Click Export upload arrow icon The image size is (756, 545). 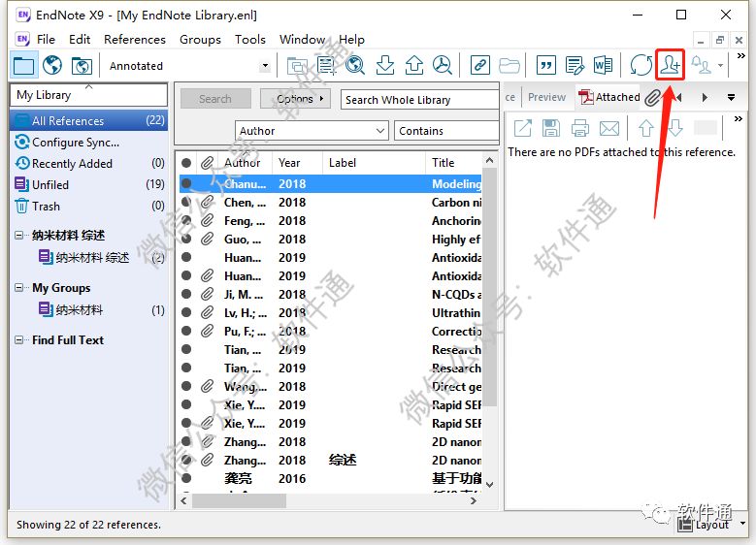413,65
